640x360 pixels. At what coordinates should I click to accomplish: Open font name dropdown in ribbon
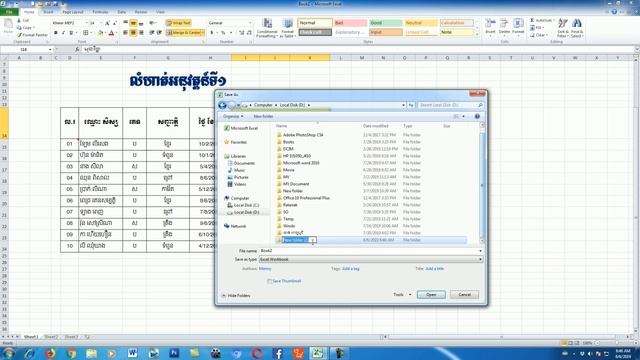coord(87,23)
